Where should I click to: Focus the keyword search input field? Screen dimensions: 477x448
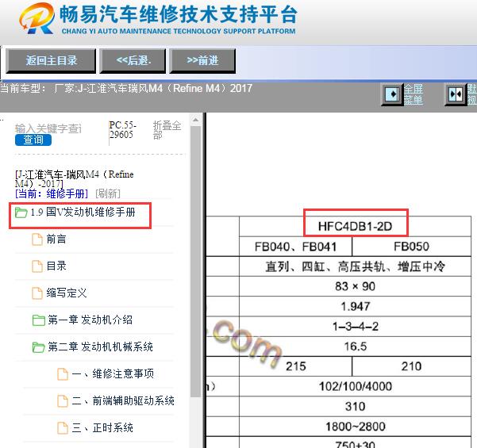(x=48, y=128)
